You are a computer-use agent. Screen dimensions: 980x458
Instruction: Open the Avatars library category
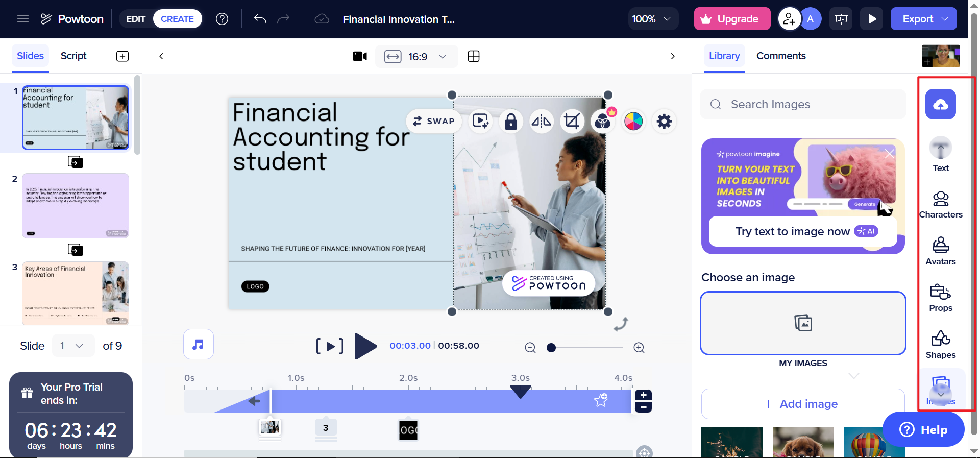click(x=941, y=251)
